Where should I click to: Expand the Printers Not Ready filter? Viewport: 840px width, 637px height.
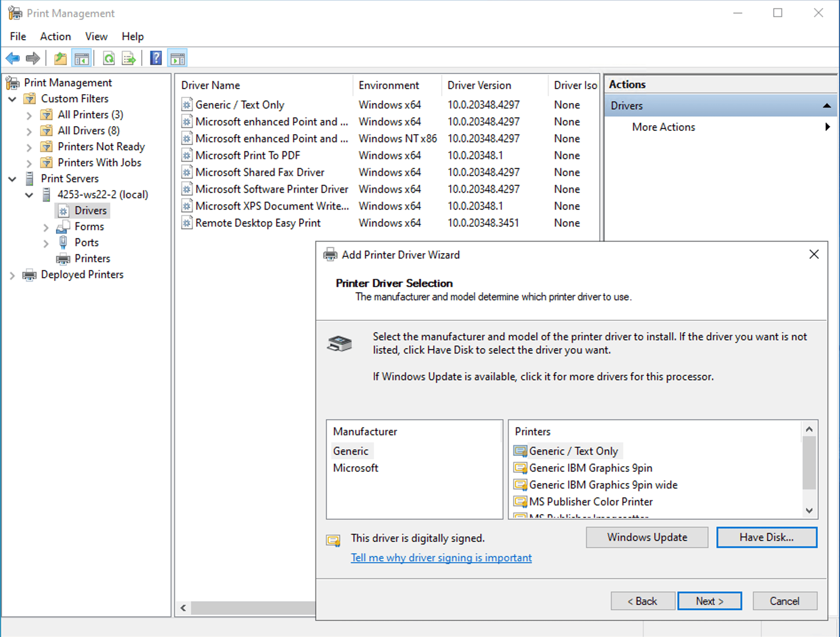(x=29, y=147)
